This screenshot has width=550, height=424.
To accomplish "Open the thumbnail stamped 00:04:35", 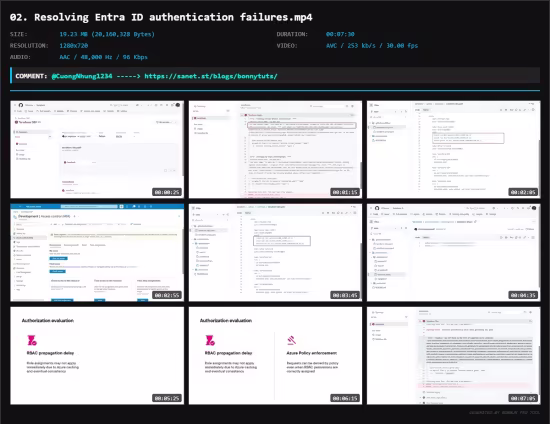I will (x=454, y=253).
